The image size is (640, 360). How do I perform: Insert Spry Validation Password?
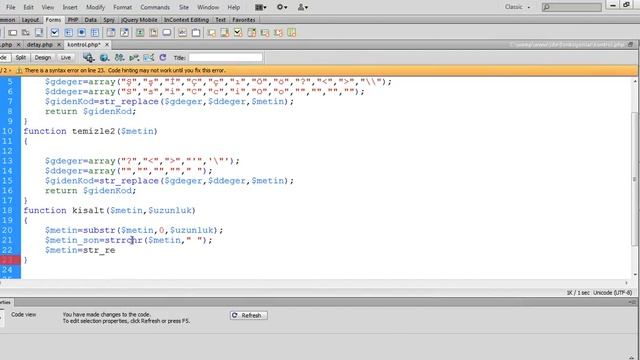pyautogui.click(x=265, y=33)
